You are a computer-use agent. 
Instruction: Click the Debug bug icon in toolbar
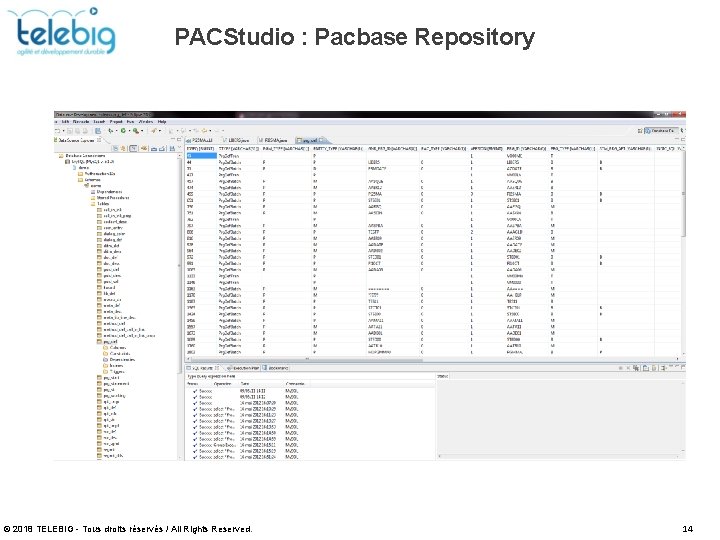pyautogui.click(x=111, y=131)
